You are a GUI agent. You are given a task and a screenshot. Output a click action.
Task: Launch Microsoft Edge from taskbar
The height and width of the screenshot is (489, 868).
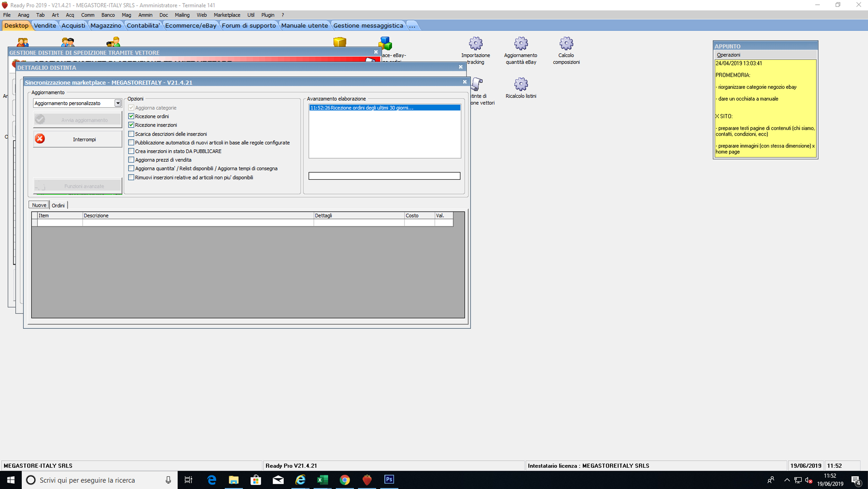(211, 480)
